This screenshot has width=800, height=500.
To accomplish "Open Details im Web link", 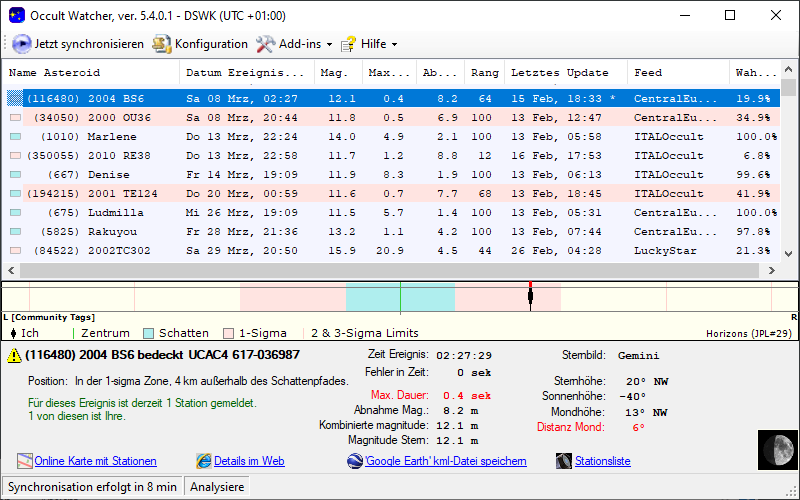I will tap(249, 461).
